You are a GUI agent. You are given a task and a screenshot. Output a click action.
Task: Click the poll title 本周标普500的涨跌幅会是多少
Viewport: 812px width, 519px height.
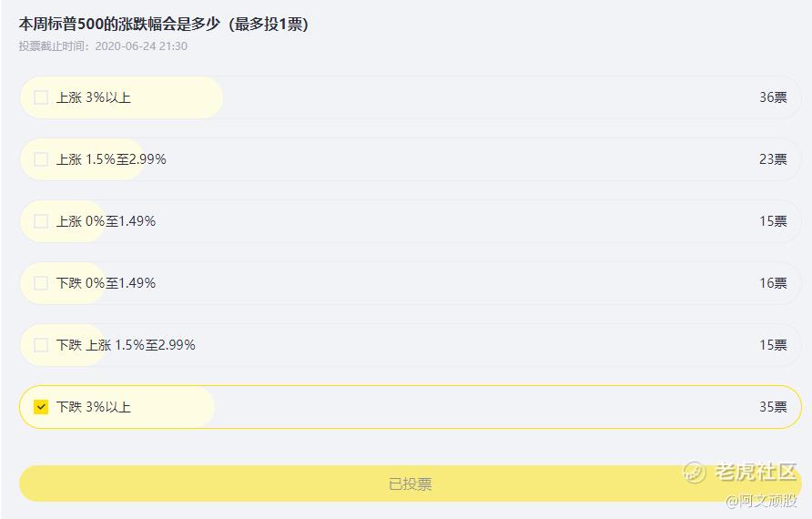(120, 24)
